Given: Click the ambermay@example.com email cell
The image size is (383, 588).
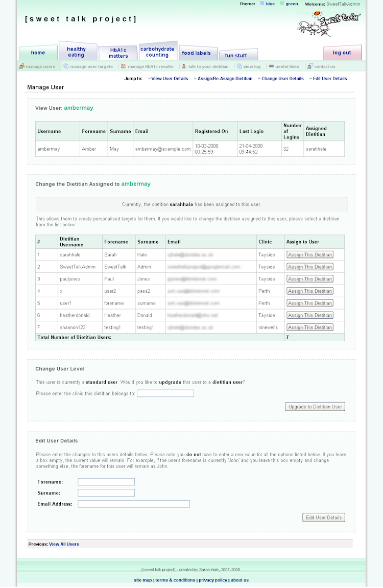Looking at the screenshot, I should pos(163,149).
